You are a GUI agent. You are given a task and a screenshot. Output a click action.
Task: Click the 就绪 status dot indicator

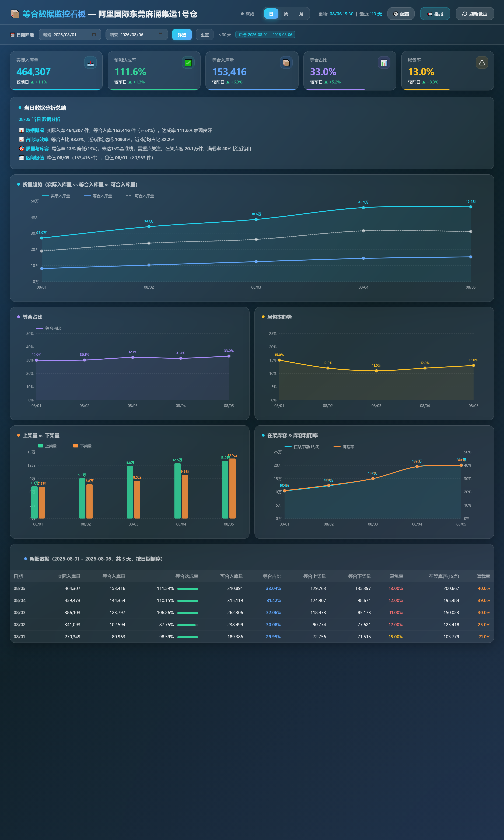[242, 14]
